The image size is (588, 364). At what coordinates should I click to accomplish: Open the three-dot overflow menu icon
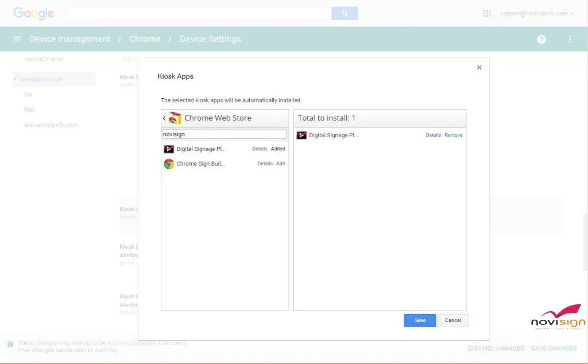570,39
